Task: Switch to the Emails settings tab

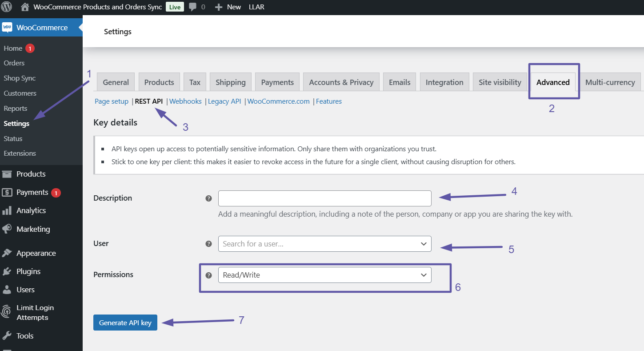Action: [x=399, y=82]
